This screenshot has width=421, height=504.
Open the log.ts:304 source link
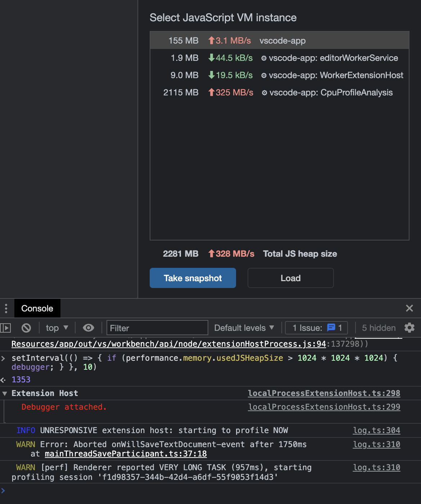click(x=376, y=430)
